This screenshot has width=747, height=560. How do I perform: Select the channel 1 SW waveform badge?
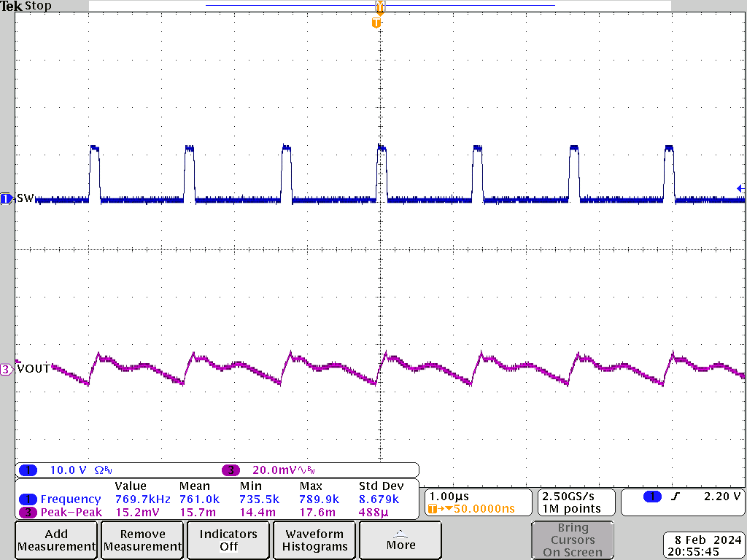[x=6, y=198]
